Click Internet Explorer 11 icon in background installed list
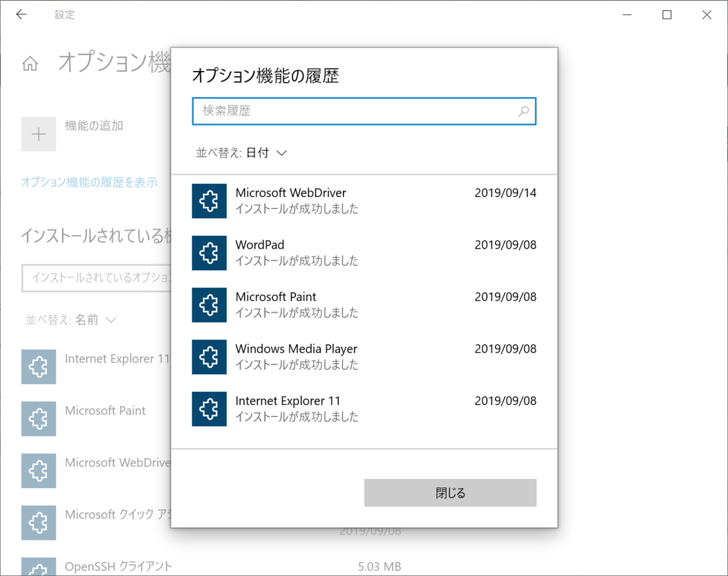 pos(39,367)
